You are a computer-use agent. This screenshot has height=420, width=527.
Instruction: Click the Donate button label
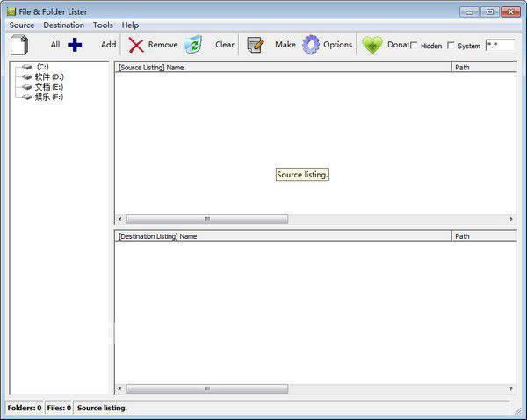tap(398, 45)
